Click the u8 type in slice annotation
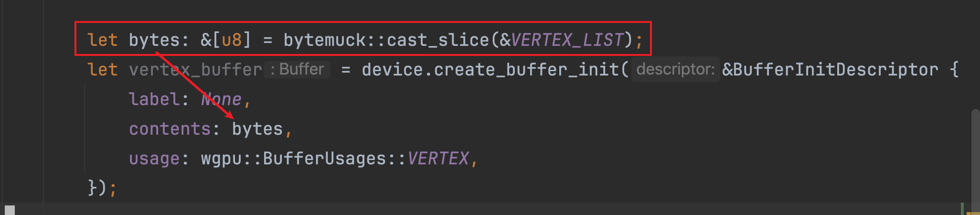980x215 pixels. [x=232, y=40]
